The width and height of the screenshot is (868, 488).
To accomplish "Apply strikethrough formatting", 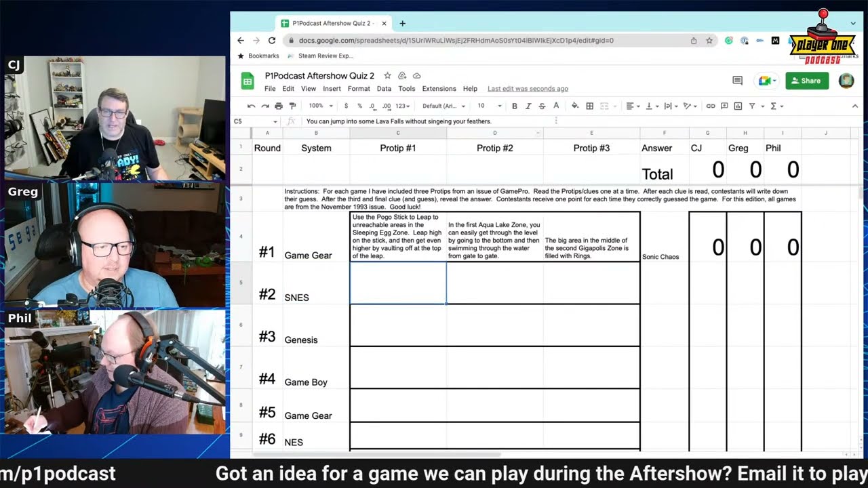I will [x=542, y=106].
